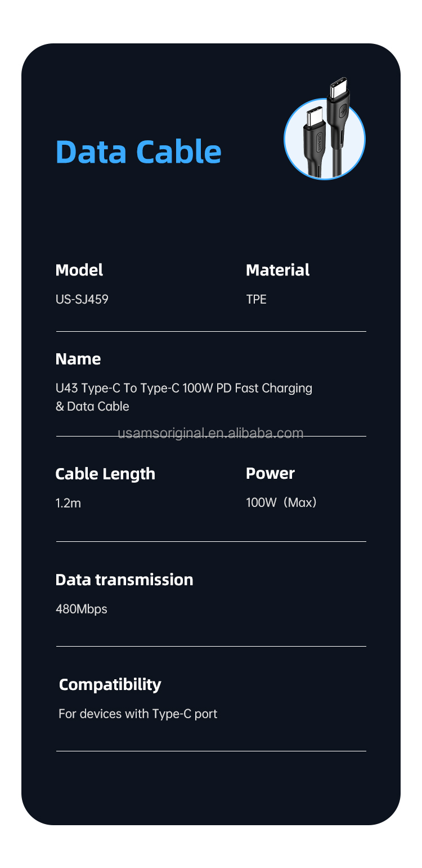Click the Data transmission heading

tap(124, 580)
